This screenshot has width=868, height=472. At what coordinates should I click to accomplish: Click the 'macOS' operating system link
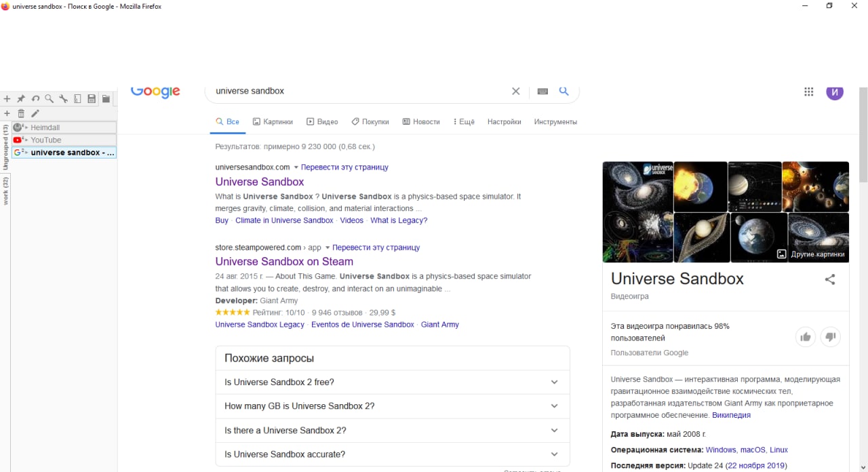(x=752, y=450)
